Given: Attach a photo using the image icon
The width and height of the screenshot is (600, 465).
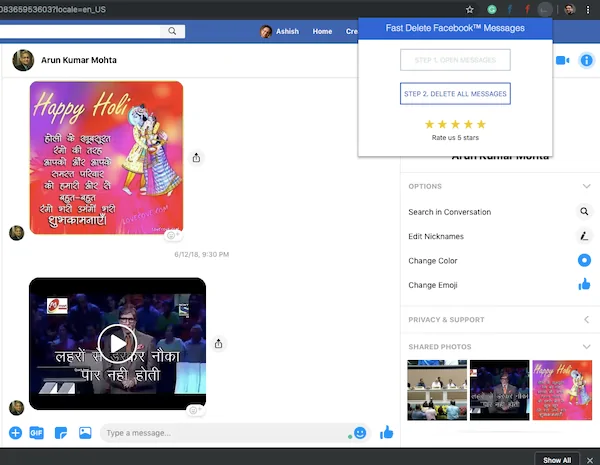Looking at the screenshot, I should coord(85,433).
